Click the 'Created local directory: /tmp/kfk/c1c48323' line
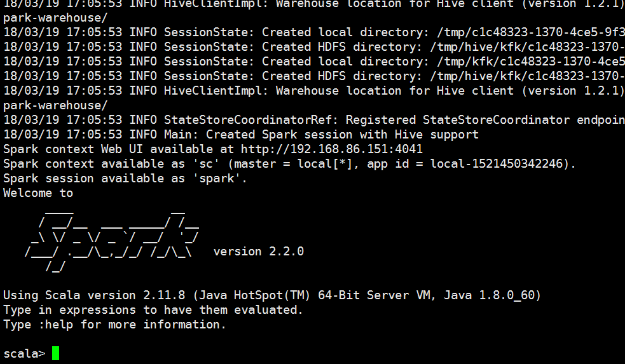The width and height of the screenshot is (625, 364). [x=314, y=62]
